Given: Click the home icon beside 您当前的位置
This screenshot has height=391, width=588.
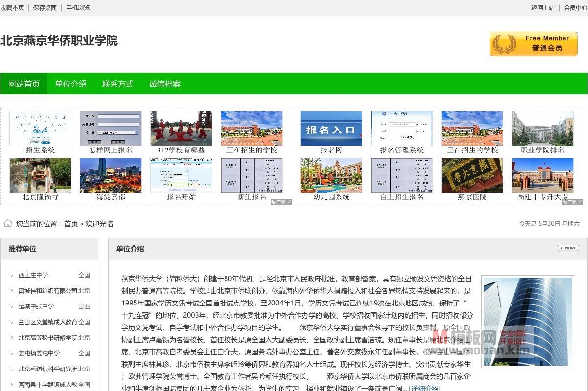Looking at the screenshot, I should pos(8,223).
